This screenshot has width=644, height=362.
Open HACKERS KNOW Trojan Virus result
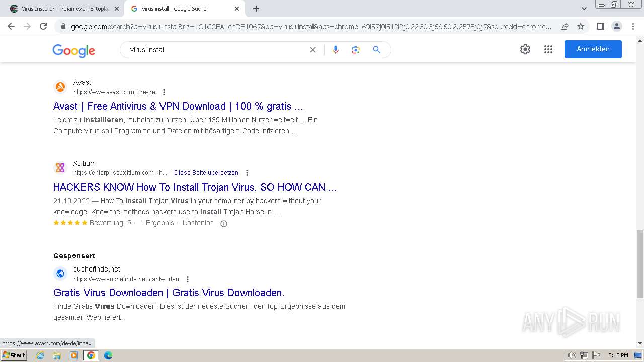[x=195, y=187]
